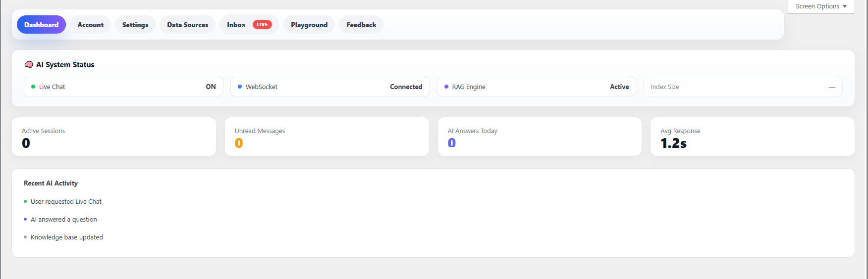Click blue dot beside AI answered a question

click(x=25, y=219)
